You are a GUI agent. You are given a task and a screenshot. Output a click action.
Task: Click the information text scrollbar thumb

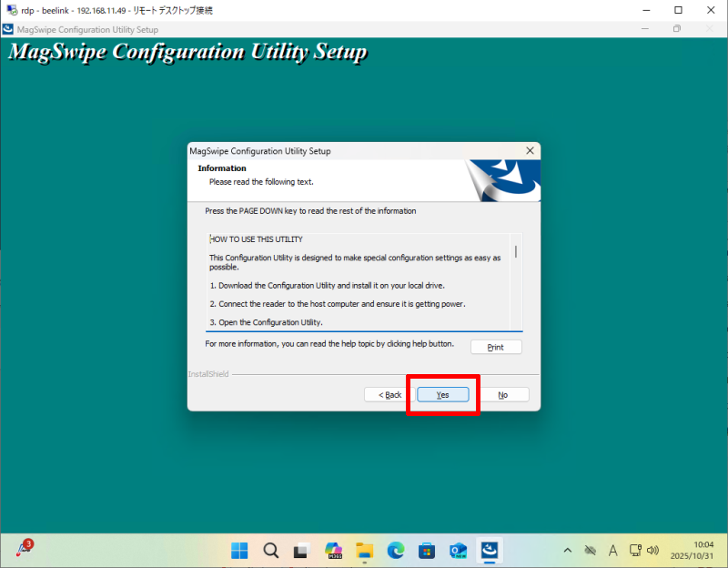pyautogui.click(x=516, y=251)
